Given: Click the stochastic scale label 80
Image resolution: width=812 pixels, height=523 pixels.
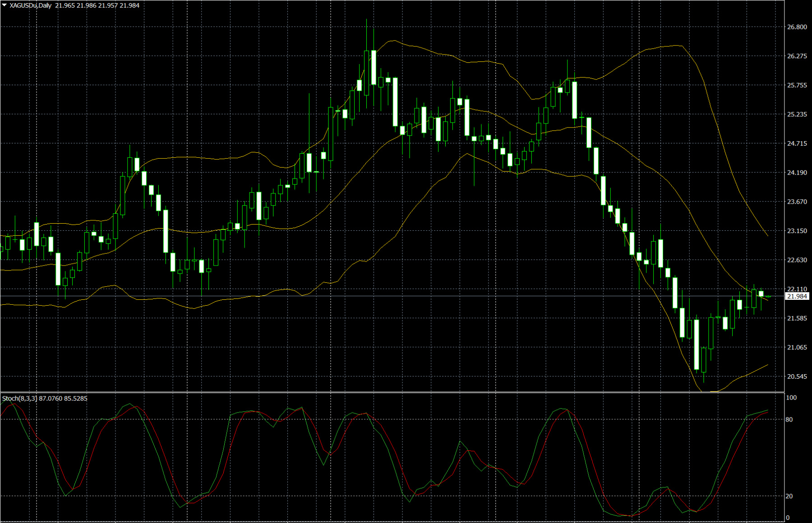Looking at the screenshot, I should [789, 419].
